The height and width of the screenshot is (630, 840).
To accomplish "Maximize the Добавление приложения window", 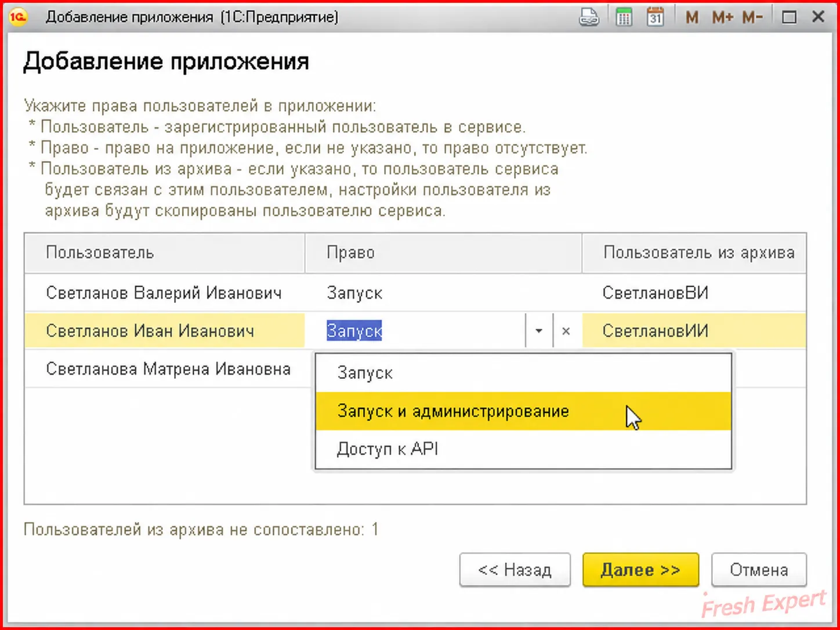I will tap(789, 17).
